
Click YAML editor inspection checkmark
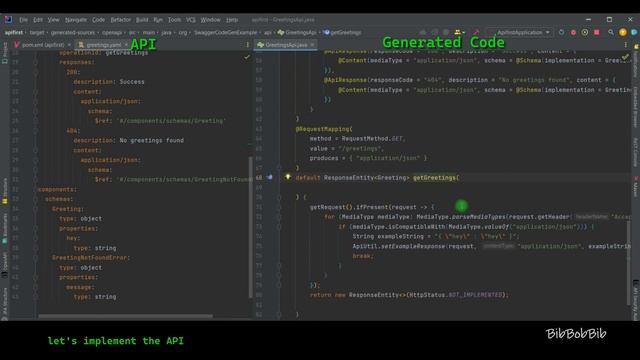click(x=247, y=58)
